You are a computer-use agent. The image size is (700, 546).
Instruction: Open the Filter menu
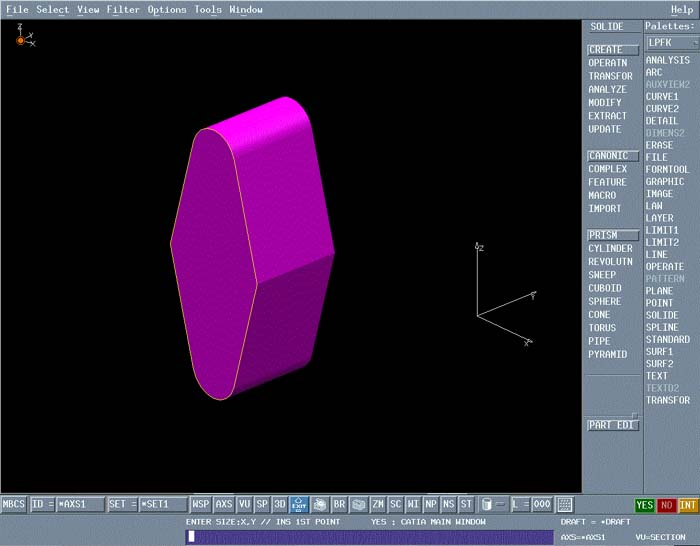[123, 10]
